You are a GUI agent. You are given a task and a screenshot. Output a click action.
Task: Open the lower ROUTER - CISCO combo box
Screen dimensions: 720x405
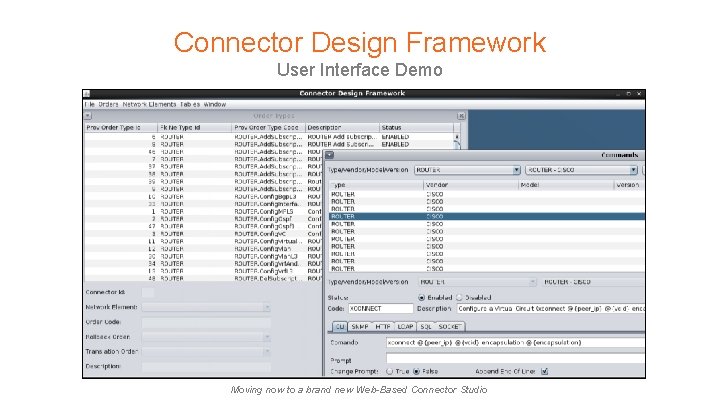pos(593,282)
